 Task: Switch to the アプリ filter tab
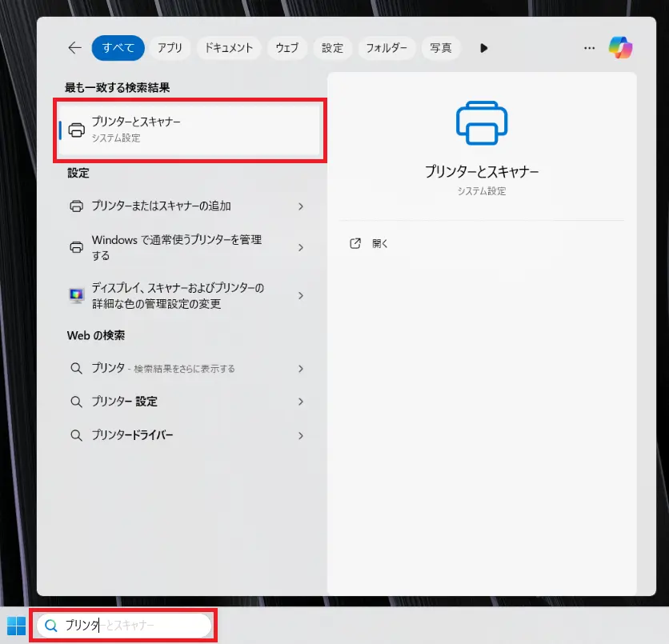tap(170, 48)
